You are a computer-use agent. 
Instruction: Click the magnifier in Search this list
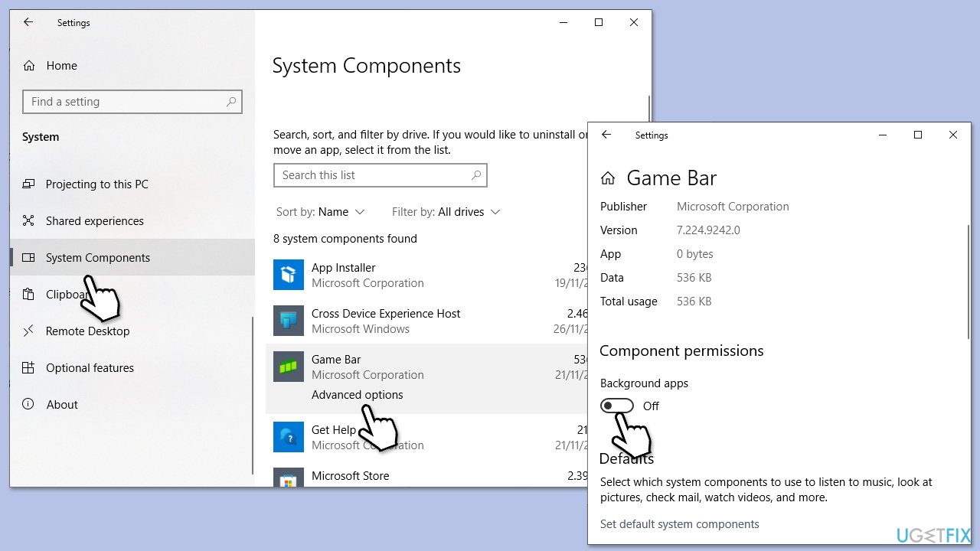pyautogui.click(x=475, y=175)
